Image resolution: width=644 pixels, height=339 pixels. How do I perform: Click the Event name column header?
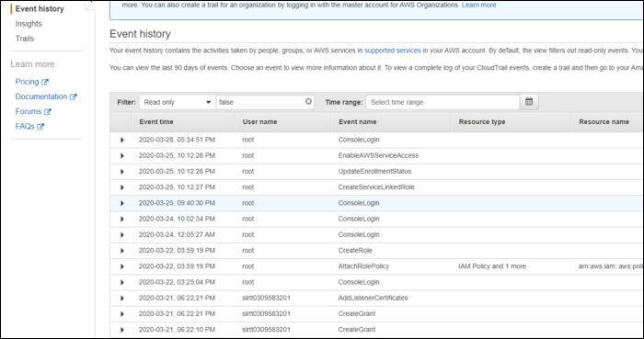(x=357, y=122)
